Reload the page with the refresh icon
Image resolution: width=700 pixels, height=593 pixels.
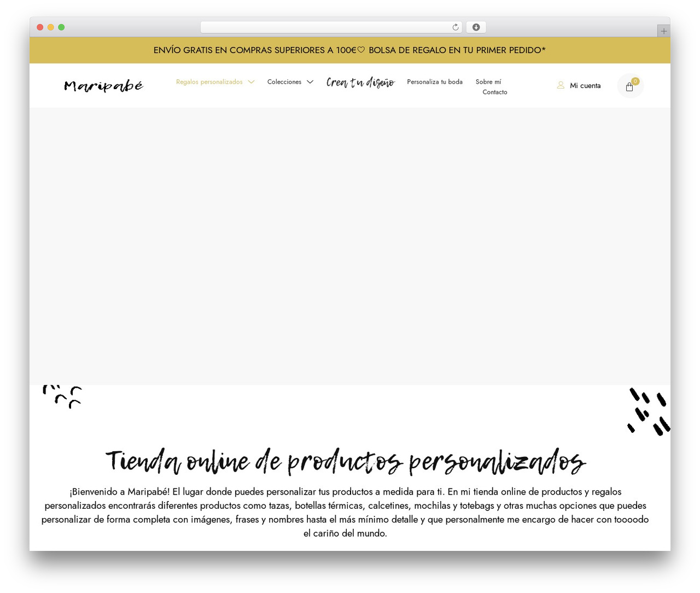coord(456,27)
